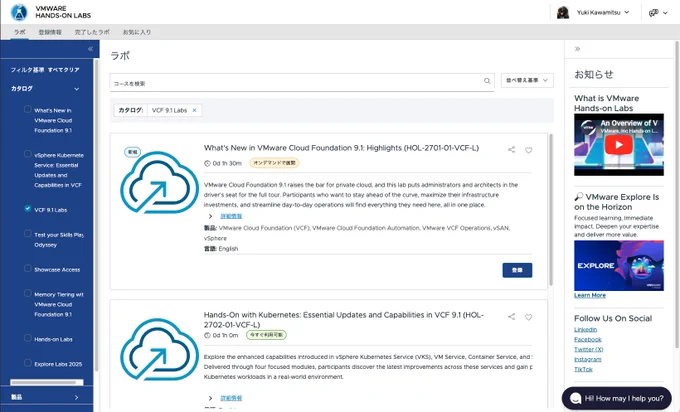Click the 登録 enroll button
Viewport: 680px width, 412px height.
pos(517,270)
